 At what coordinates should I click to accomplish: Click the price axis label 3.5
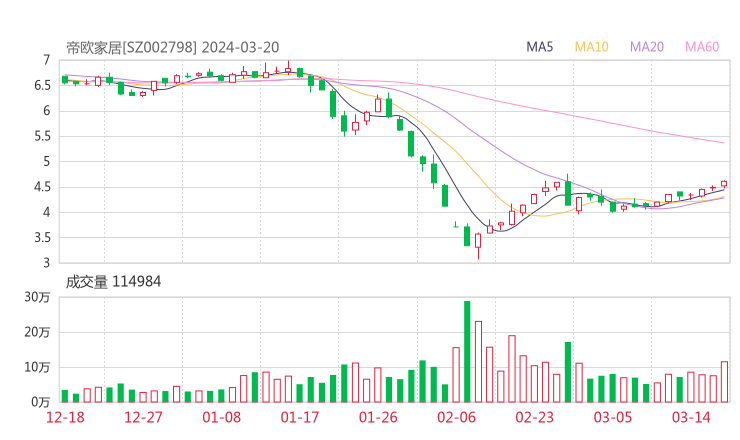click(42, 237)
